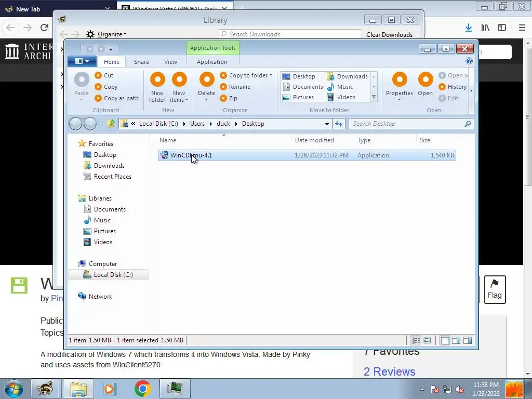Switch to the View ribbon tab
532x399 pixels.
tap(170, 62)
